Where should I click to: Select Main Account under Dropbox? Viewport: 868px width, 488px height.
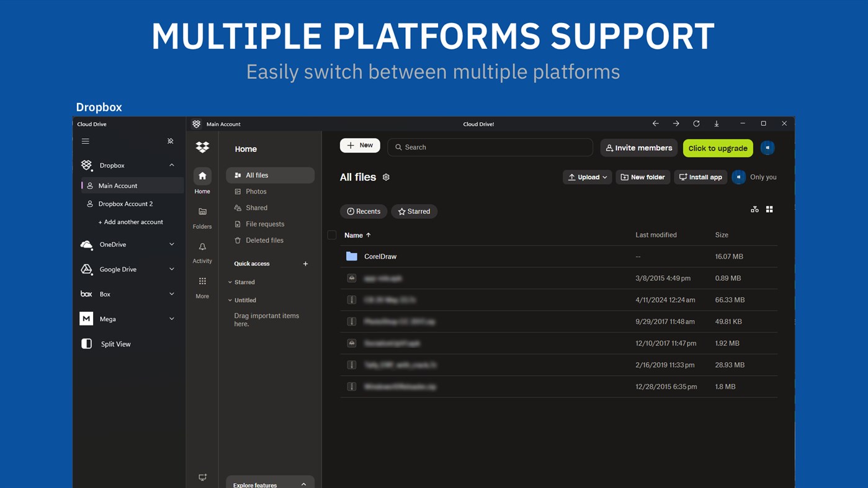(132, 185)
